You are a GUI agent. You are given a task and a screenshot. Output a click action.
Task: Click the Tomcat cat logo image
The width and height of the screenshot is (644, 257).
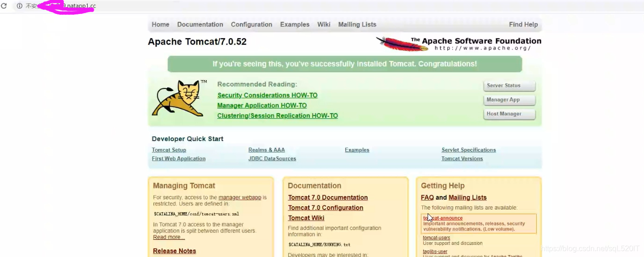pos(180,98)
